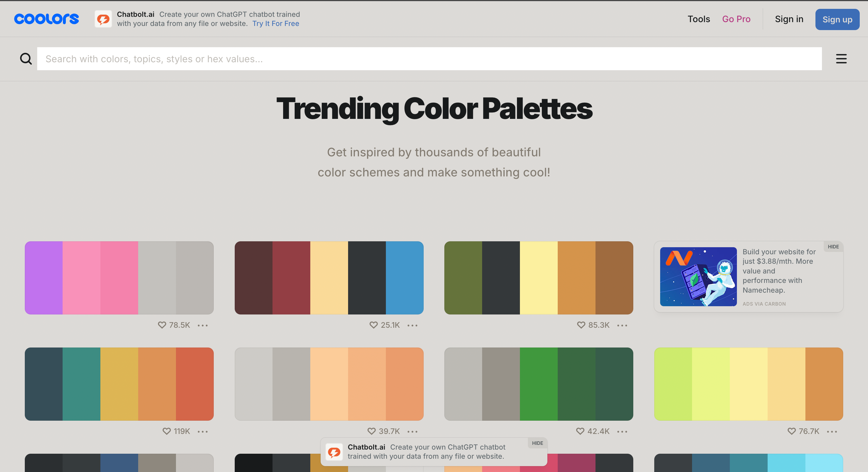Like the palette with 85.3K hearts
This screenshot has width=868, height=472.
[581, 325]
